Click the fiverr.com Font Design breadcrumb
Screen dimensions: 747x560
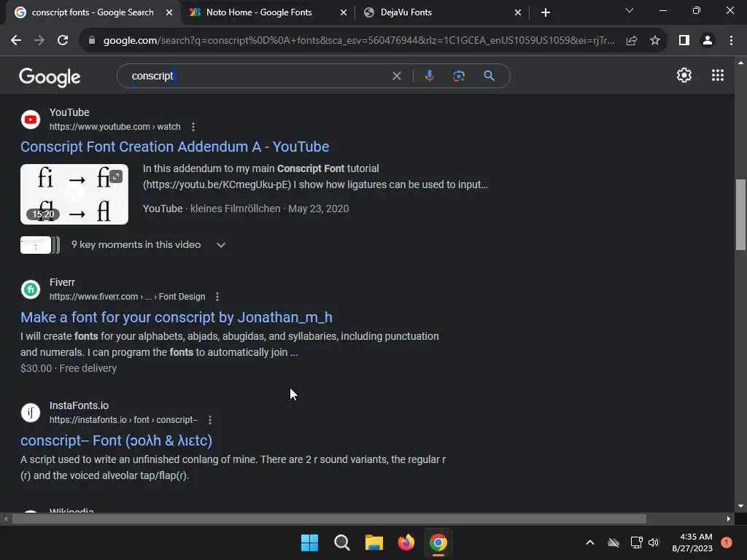tap(127, 297)
